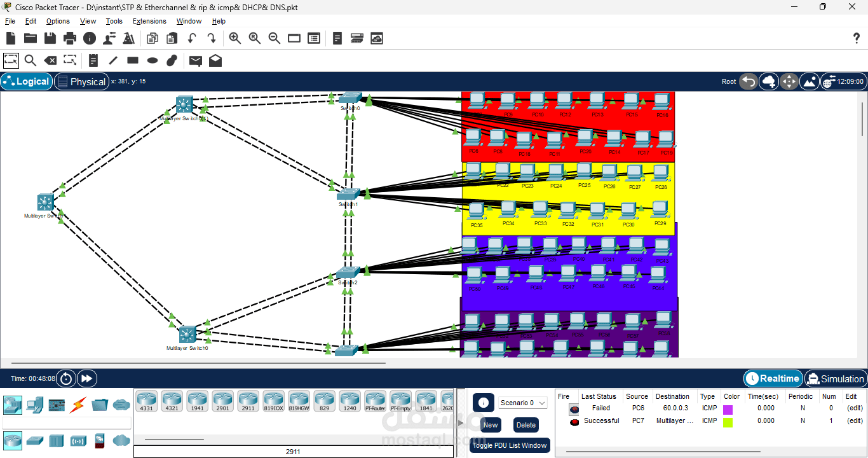Expand the PDU list side panel arrow
Screen dimensions: 868x458
point(460,423)
